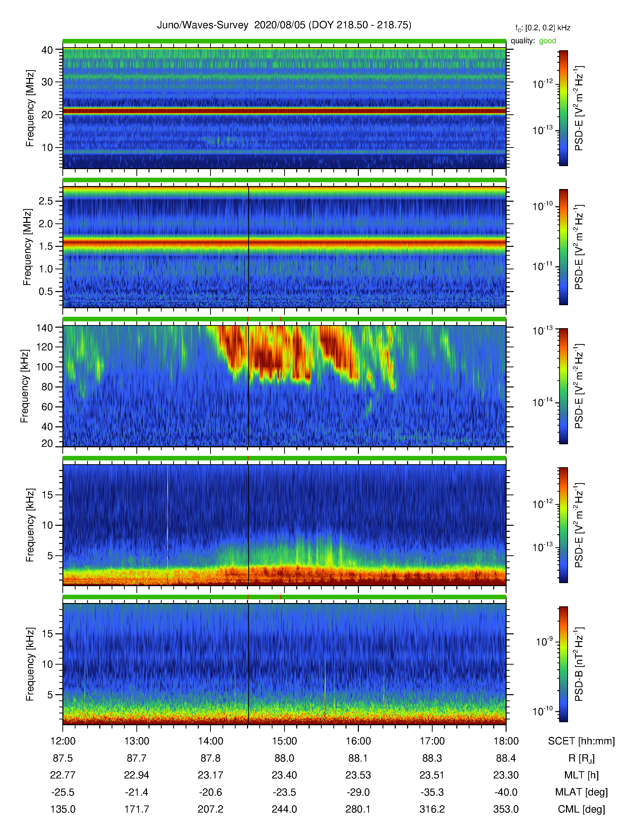
Task: Click the green 'good' quality label
Action: pyautogui.click(x=548, y=41)
